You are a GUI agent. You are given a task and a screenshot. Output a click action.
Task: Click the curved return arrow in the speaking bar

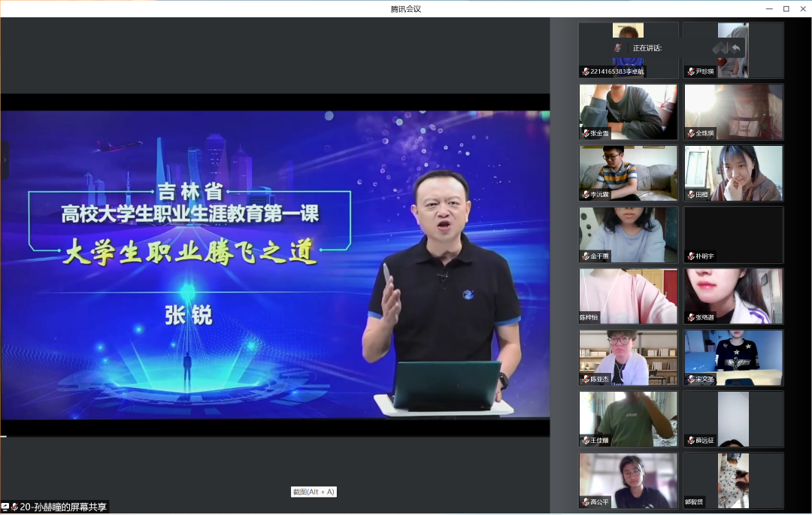coord(736,48)
